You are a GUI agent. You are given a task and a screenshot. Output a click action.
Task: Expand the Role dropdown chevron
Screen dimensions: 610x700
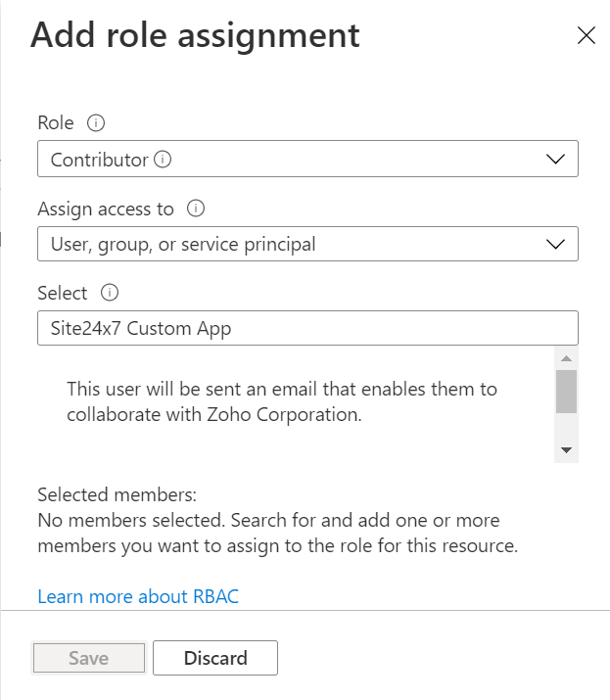coord(554,160)
